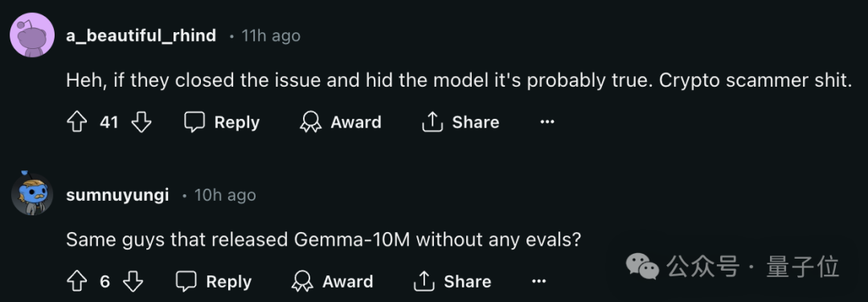Click the vote count 41

pos(109,122)
